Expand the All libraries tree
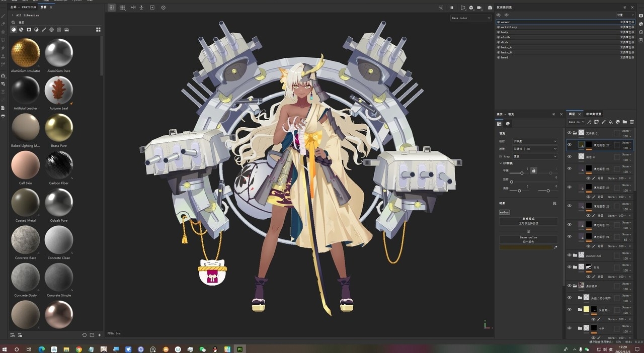This screenshot has height=353, width=644. tap(13, 15)
